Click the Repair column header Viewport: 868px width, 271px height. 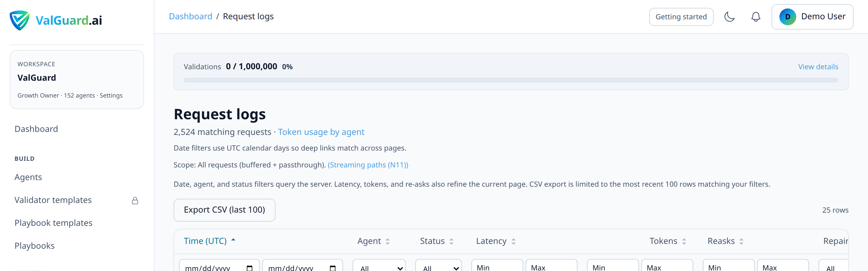pos(836,241)
